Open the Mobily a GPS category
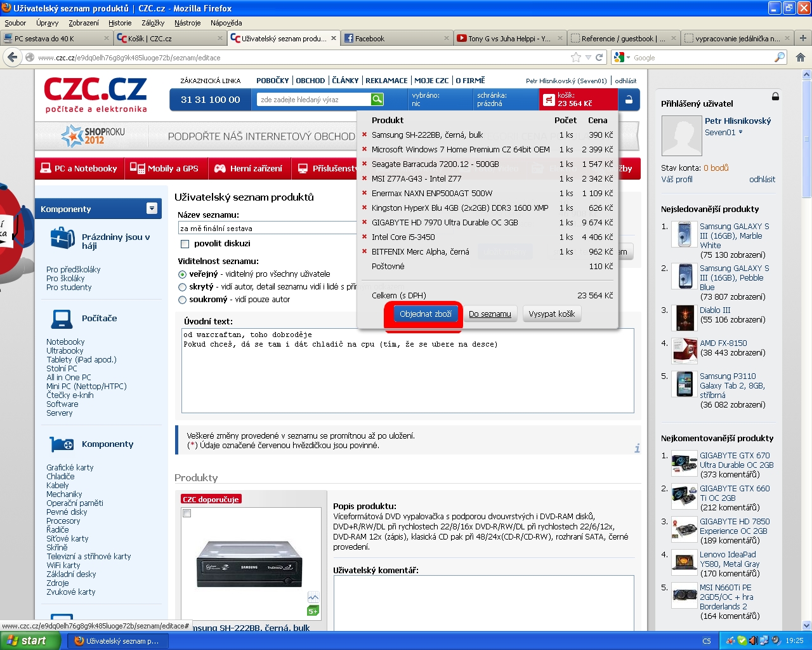Image resolution: width=812 pixels, height=650 pixels. pos(165,168)
